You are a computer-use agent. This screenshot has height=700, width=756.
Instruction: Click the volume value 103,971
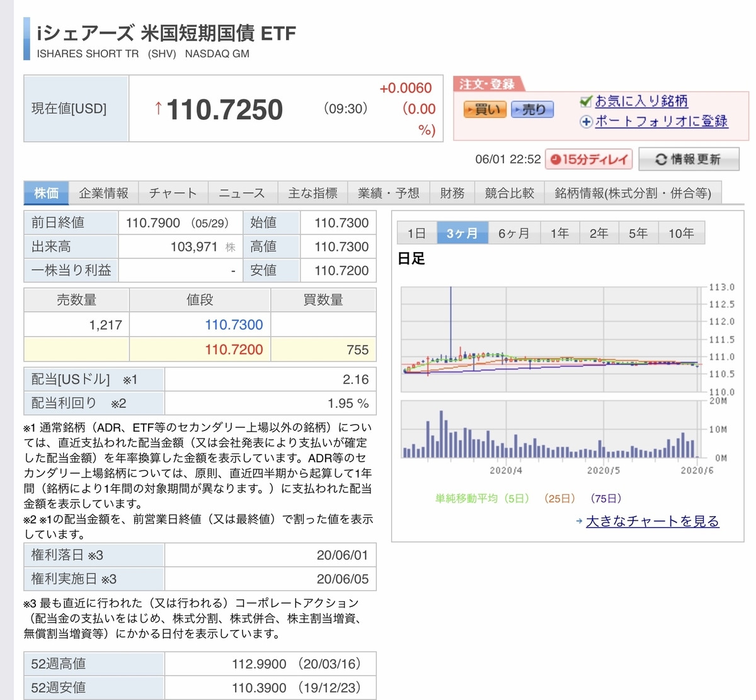pyautogui.click(x=194, y=247)
